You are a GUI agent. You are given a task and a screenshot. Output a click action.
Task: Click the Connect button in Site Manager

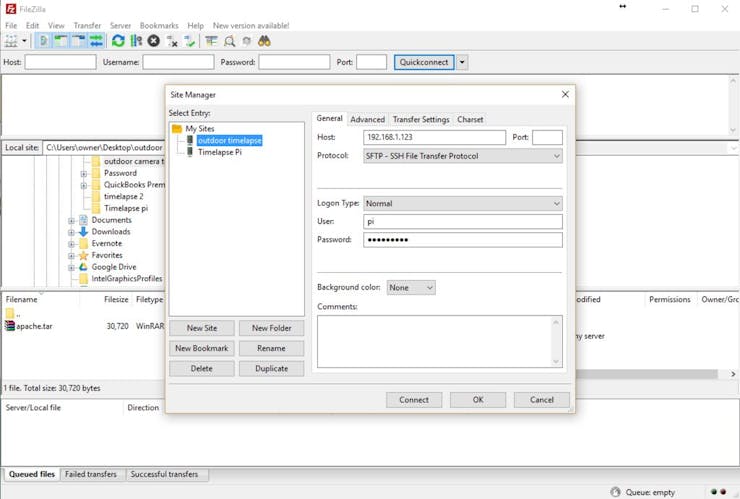(x=414, y=400)
